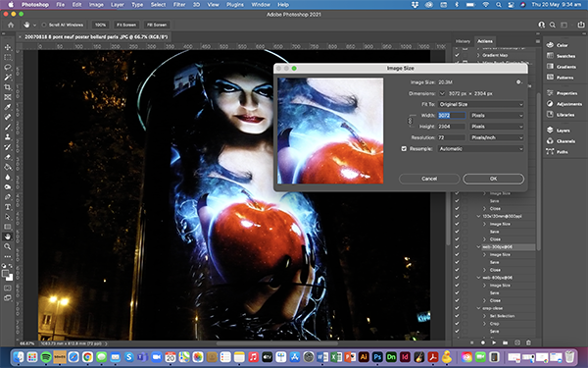Open the Color panel
Screen dimensions: 588x368
click(557, 45)
